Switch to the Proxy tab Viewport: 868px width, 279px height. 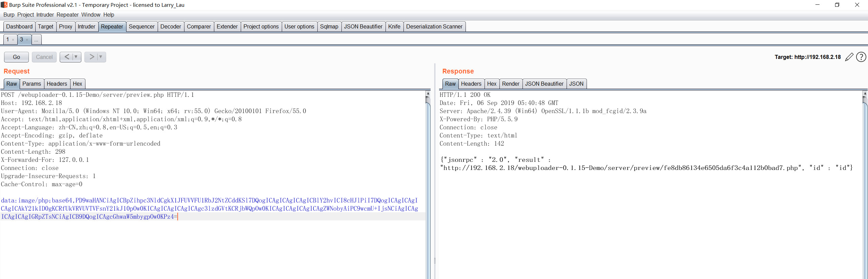65,27
